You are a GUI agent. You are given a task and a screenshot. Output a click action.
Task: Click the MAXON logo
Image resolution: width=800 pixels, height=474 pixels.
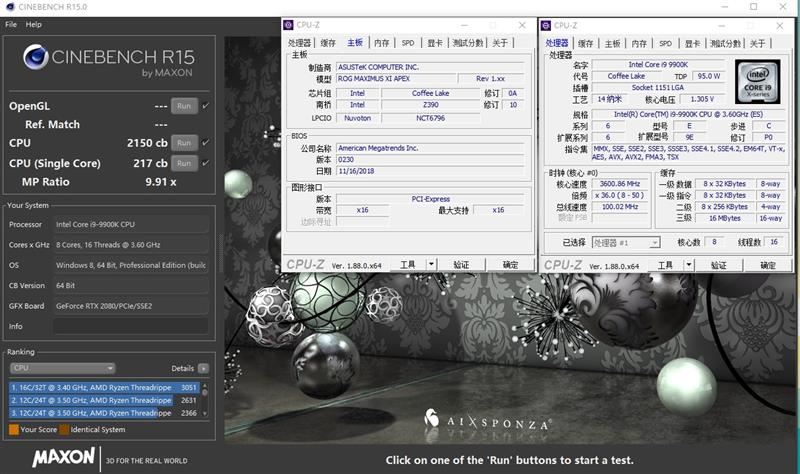click(x=64, y=457)
